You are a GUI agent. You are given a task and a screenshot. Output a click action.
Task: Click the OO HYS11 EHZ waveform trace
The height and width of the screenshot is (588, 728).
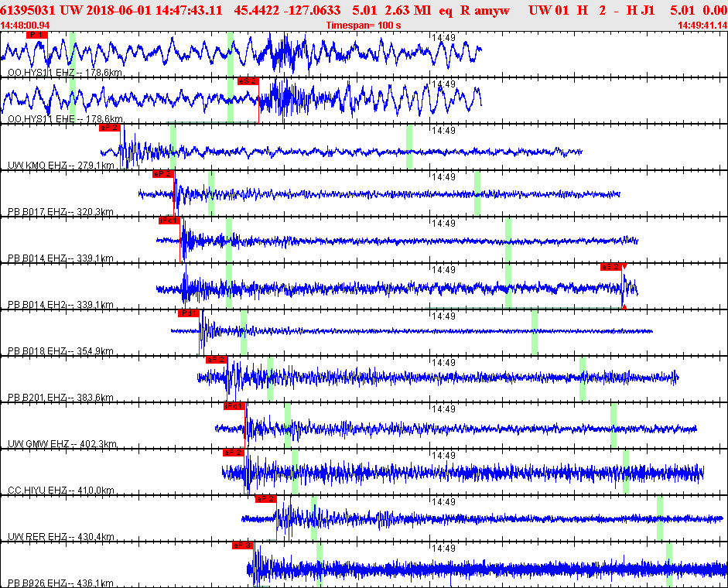click(241, 53)
